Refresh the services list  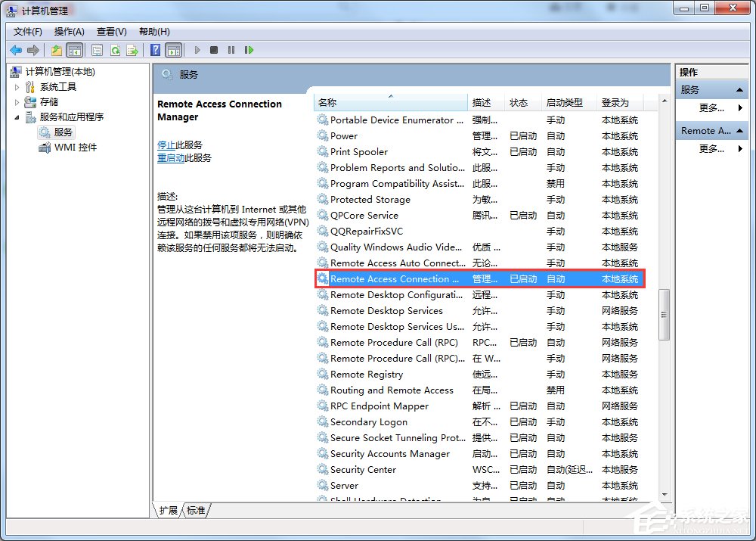pyautogui.click(x=115, y=50)
